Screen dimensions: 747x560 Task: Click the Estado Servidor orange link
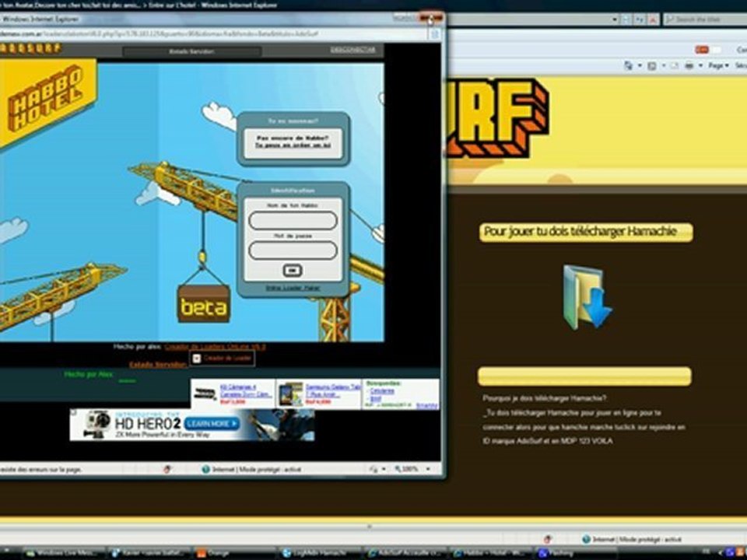pyautogui.click(x=158, y=365)
